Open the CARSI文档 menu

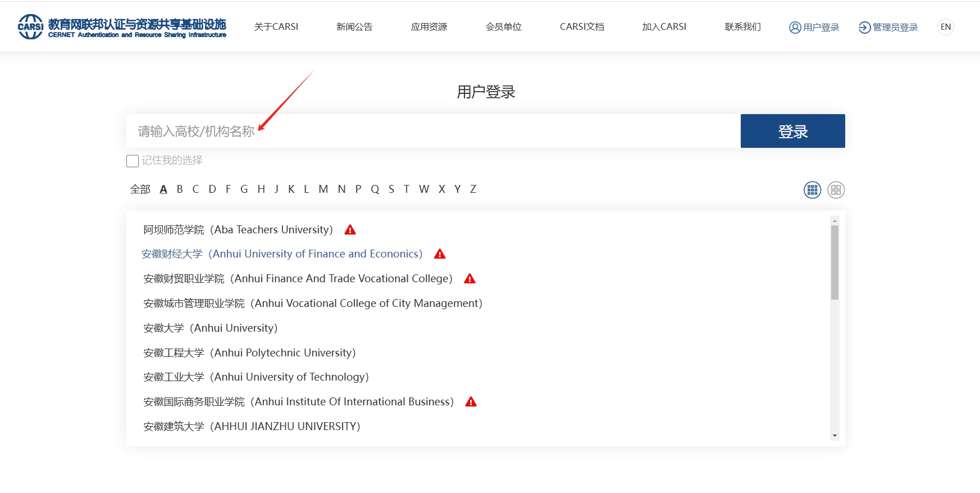582,26
